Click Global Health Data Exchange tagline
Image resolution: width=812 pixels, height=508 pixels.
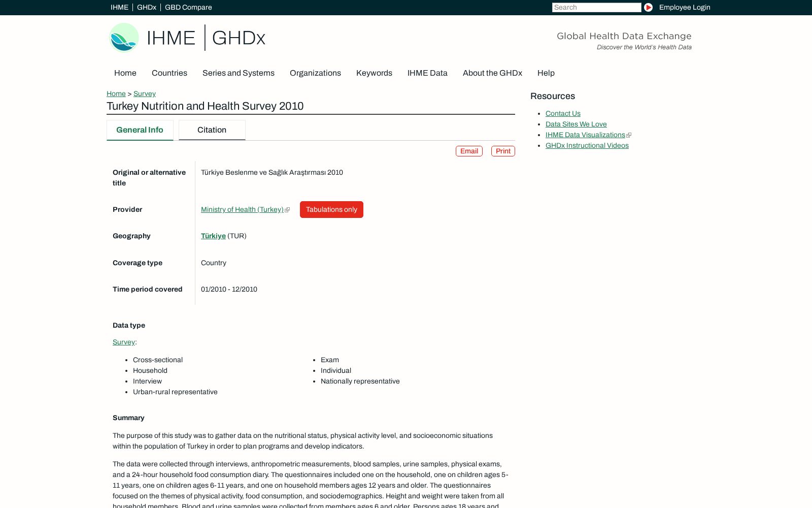click(624, 36)
